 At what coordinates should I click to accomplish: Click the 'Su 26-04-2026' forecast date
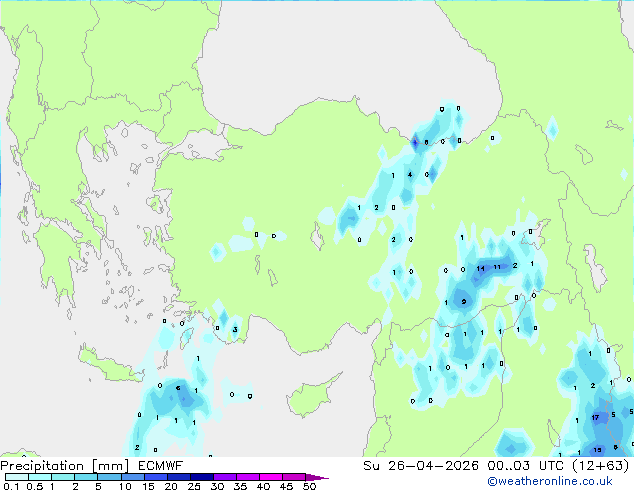[x=421, y=466]
